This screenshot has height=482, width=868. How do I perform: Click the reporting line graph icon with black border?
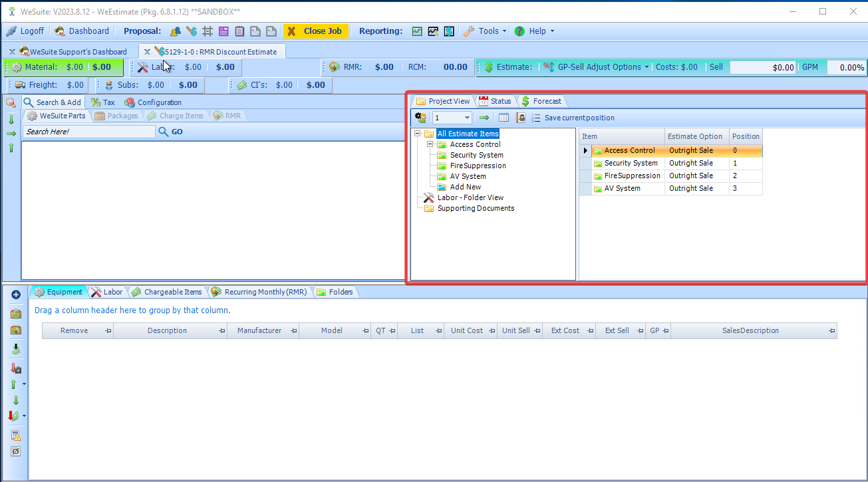(433, 31)
